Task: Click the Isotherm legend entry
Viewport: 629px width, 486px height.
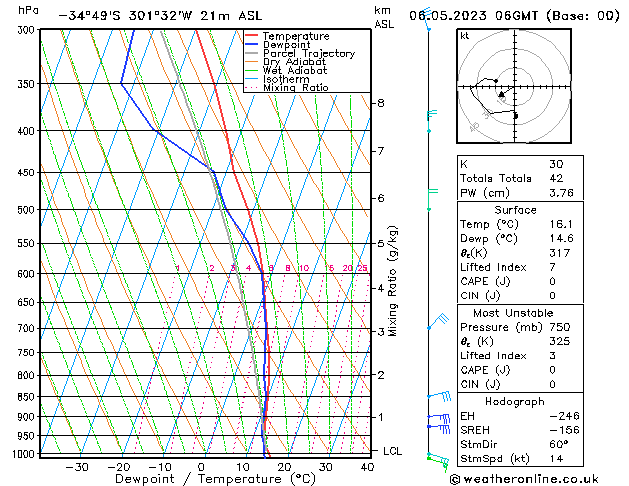Action: click(x=286, y=79)
